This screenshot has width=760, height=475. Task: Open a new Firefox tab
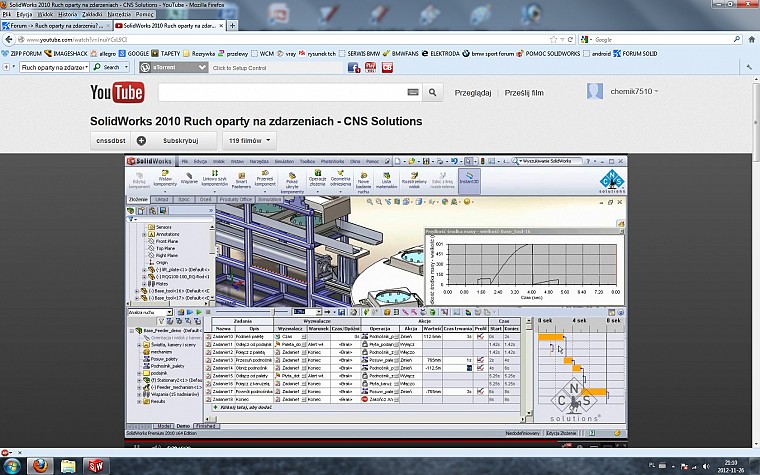(x=232, y=25)
